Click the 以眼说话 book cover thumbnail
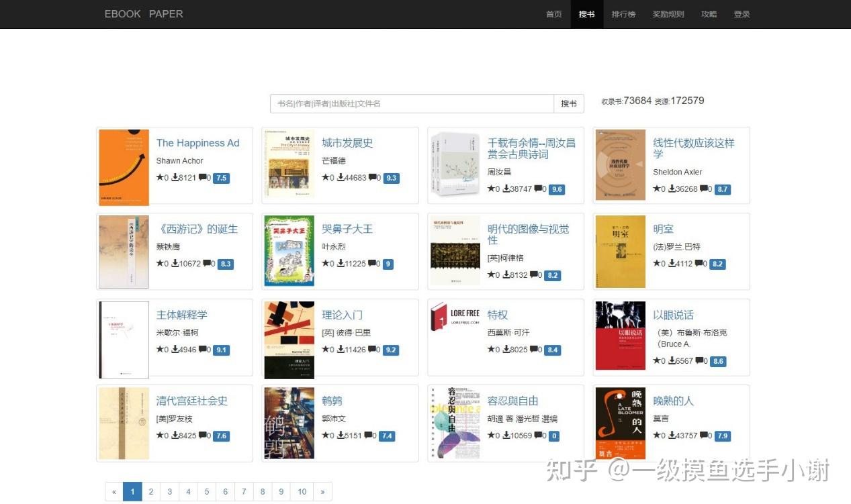 pyautogui.click(x=621, y=336)
